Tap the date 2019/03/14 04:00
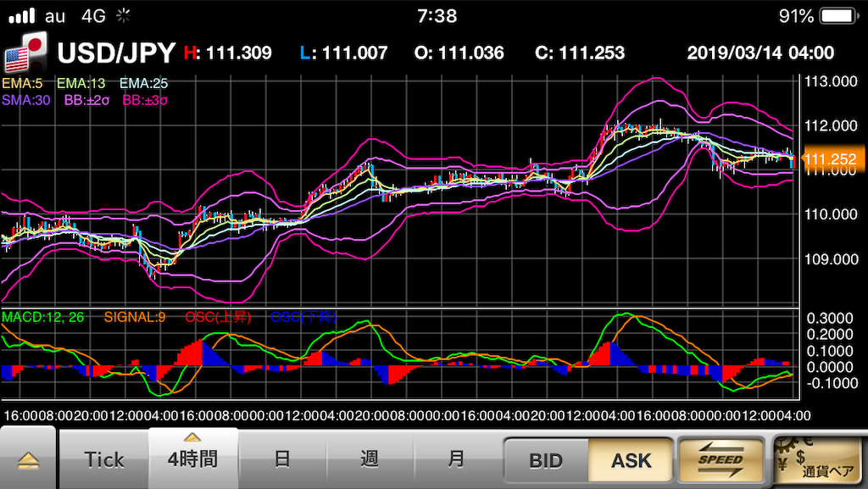The image size is (868, 489). pos(760,53)
